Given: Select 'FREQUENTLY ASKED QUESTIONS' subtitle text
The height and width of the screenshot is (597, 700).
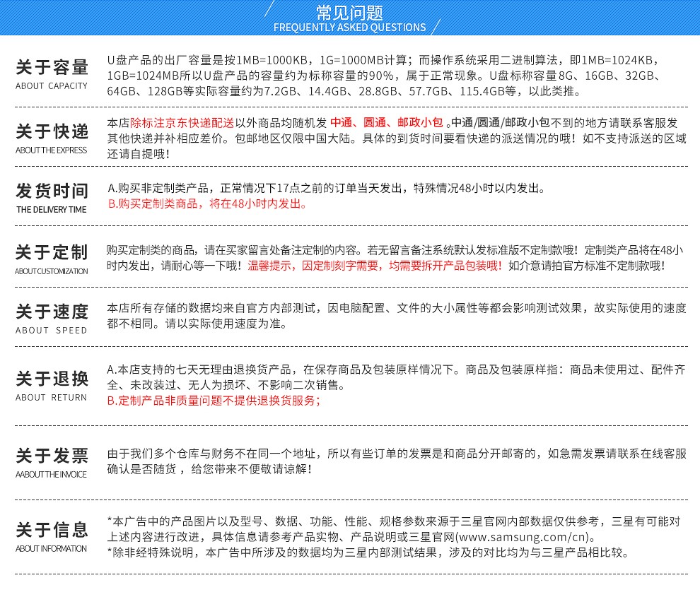Looking at the screenshot, I should click(x=349, y=28).
